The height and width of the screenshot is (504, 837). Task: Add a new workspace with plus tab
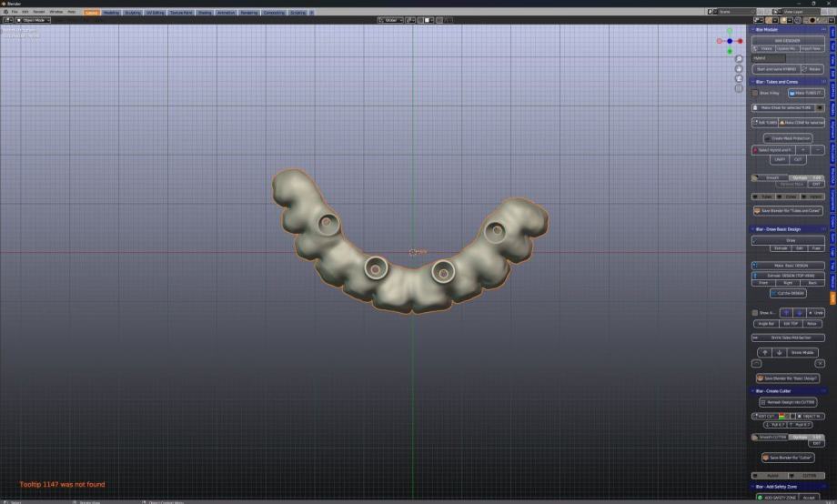click(312, 12)
